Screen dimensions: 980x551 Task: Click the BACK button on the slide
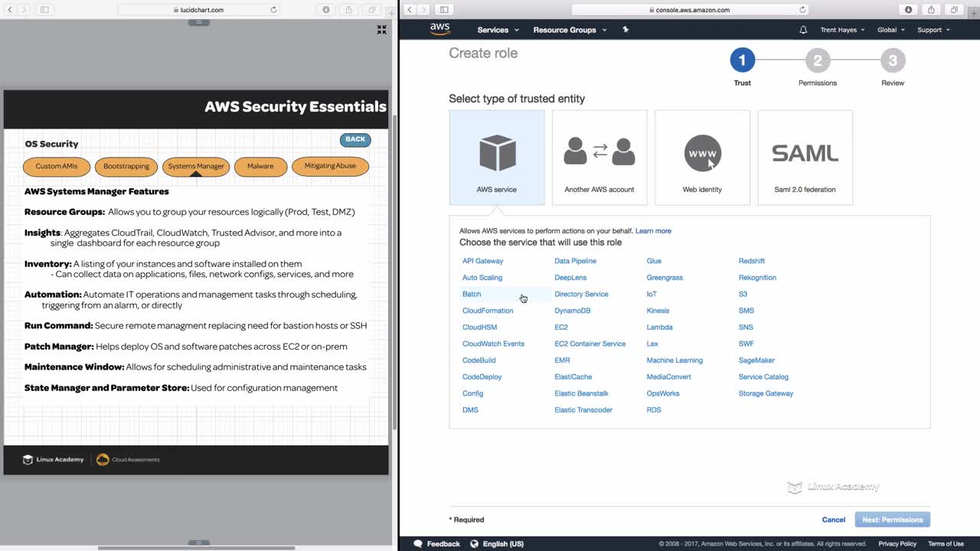tap(355, 139)
